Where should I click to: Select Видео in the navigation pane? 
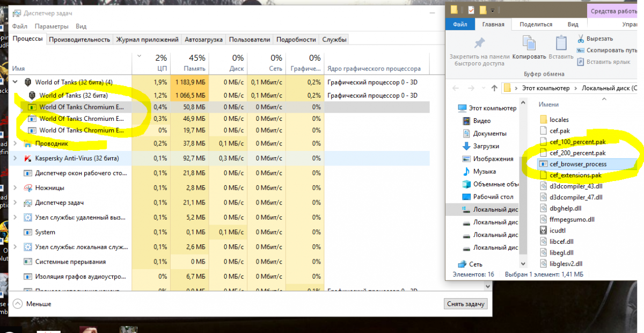[482, 121]
